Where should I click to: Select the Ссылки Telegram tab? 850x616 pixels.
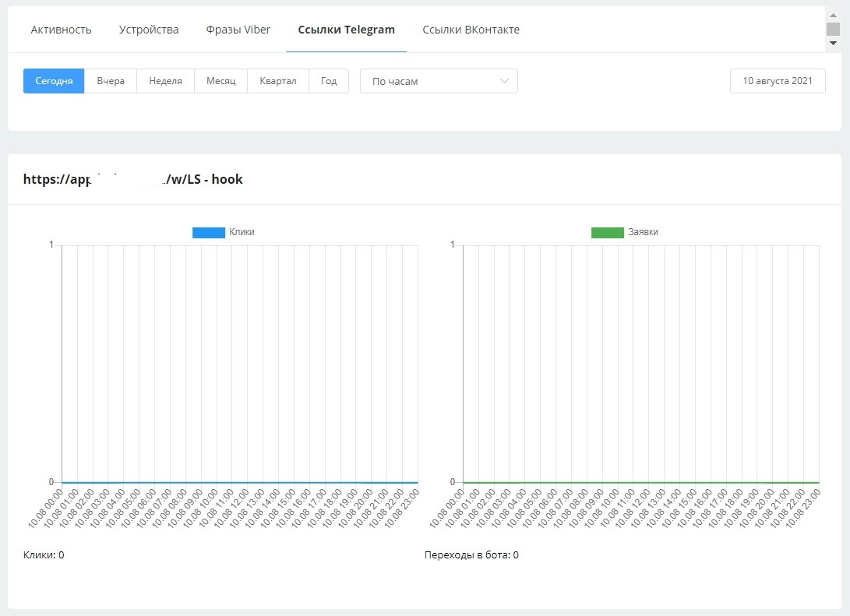346,30
